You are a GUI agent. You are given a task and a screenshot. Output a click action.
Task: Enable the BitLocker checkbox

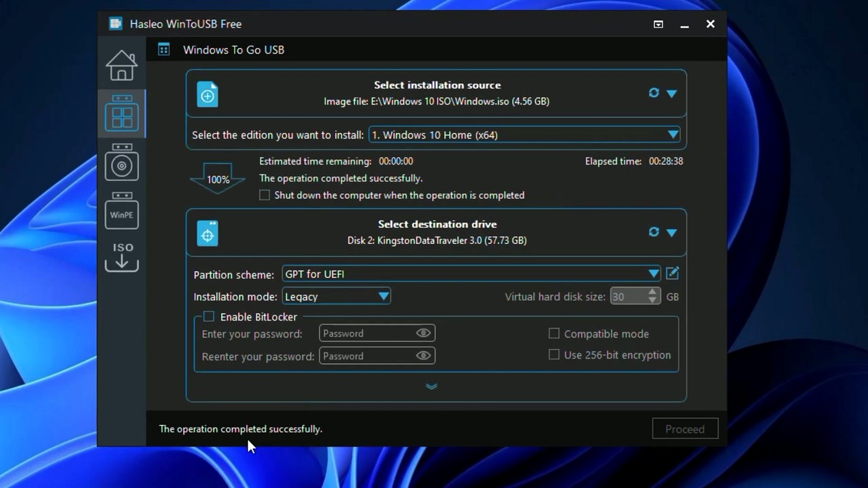[x=208, y=317]
